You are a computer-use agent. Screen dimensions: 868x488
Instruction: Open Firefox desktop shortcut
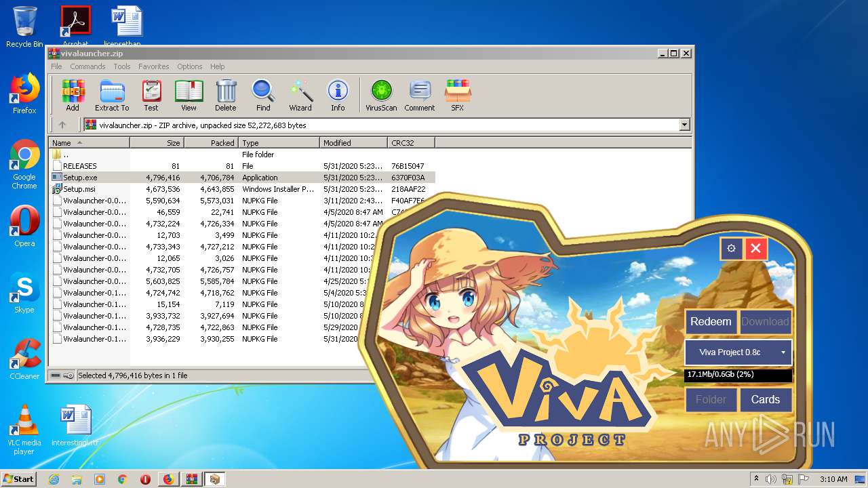24,94
